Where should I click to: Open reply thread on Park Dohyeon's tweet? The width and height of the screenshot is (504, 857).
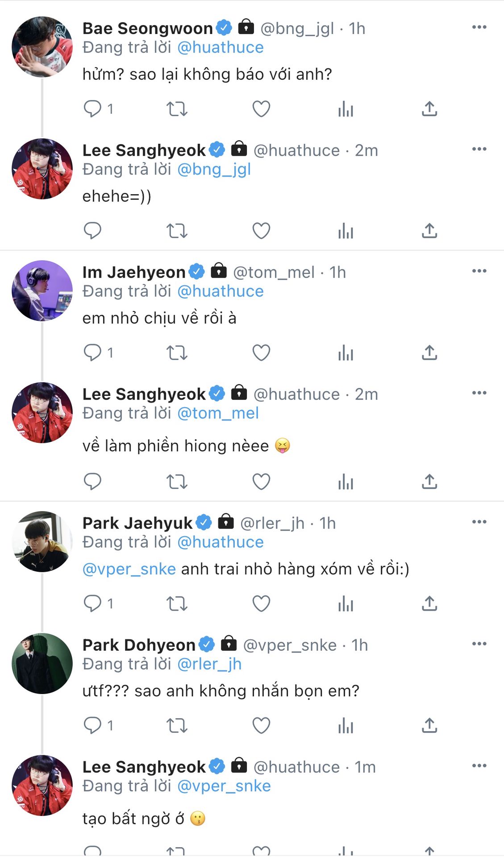[x=92, y=725]
